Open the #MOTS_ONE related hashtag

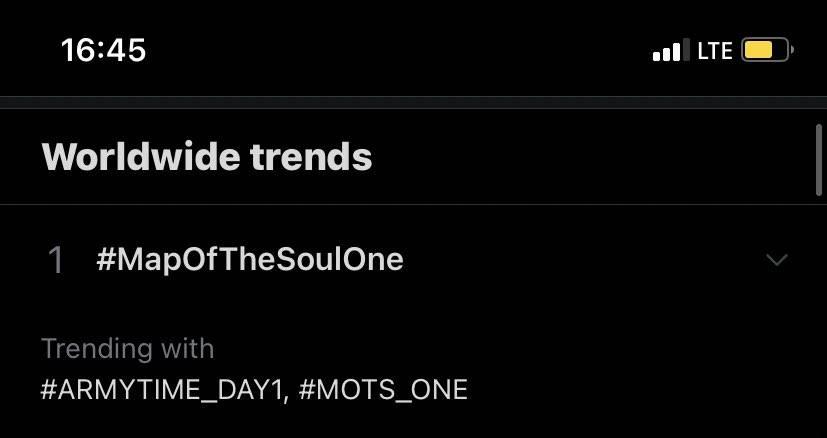[x=382, y=389]
